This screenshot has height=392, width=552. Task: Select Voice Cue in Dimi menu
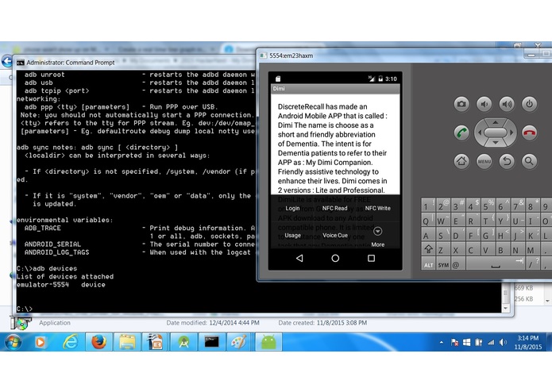335,235
